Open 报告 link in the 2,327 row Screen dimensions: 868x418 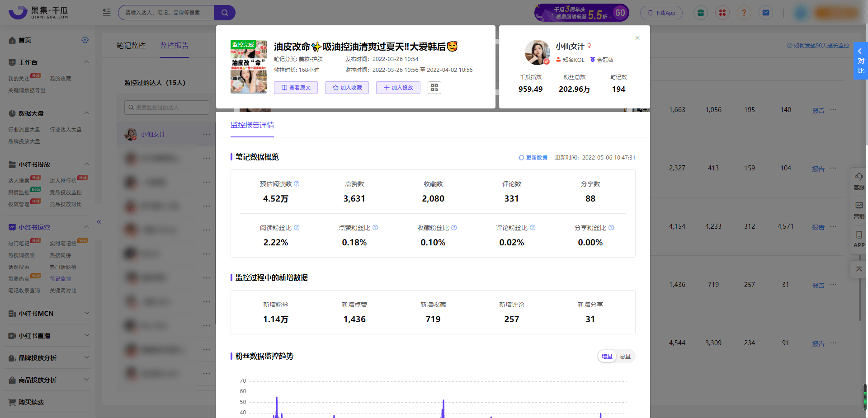click(818, 169)
